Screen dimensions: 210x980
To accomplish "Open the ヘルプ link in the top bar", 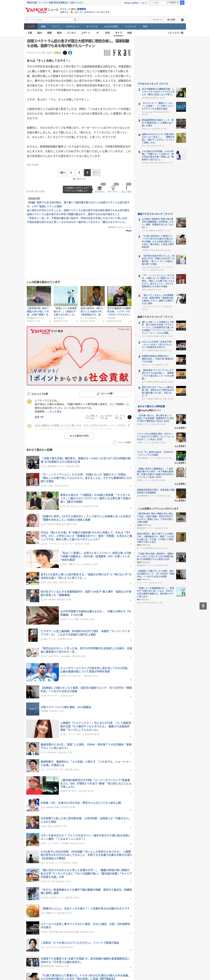I will 143,3.
